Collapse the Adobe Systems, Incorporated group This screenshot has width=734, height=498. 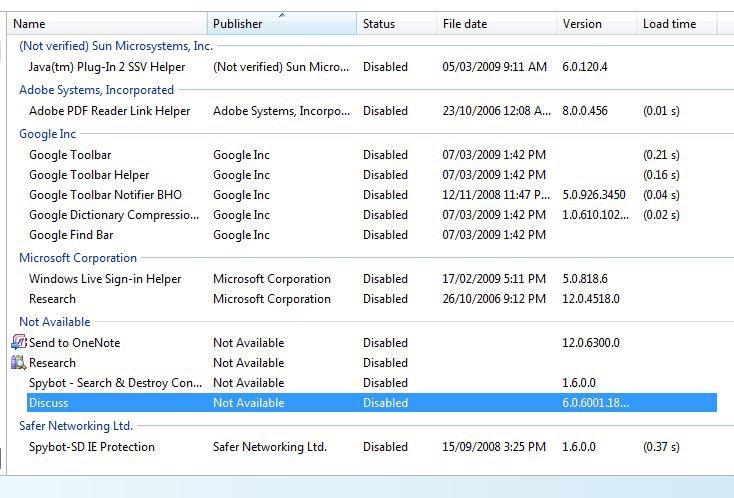pyautogui.click(x=96, y=90)
